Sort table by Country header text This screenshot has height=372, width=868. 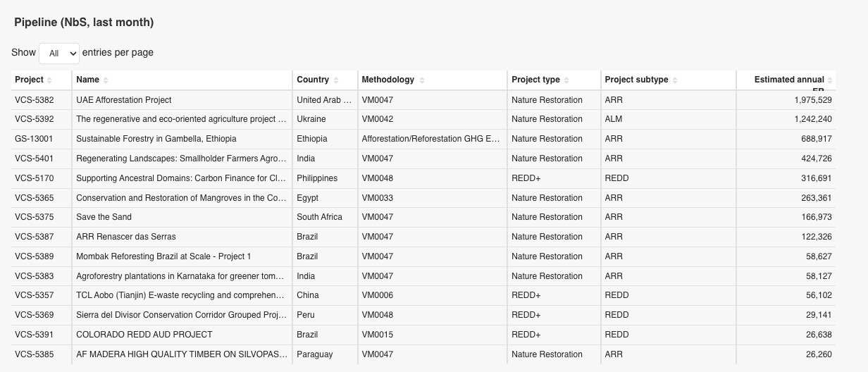[313, 80]
